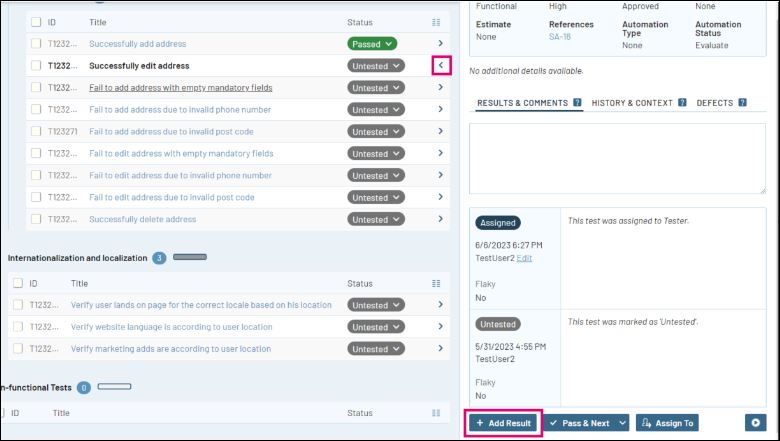Image resolution: width=780 pixels, height=441 pixels.
Task: Open columns icon in Internationalization table header
Action: tap(435, 284)
